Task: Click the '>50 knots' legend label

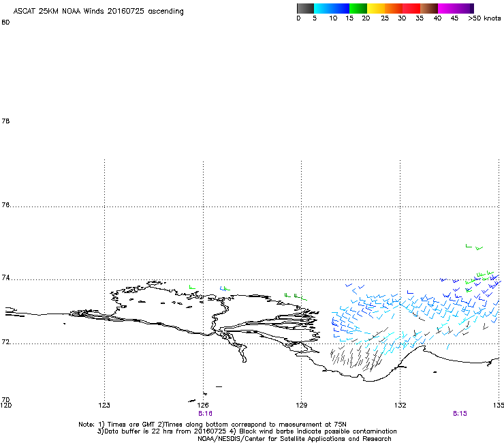Action: click(x=484, y=18)
